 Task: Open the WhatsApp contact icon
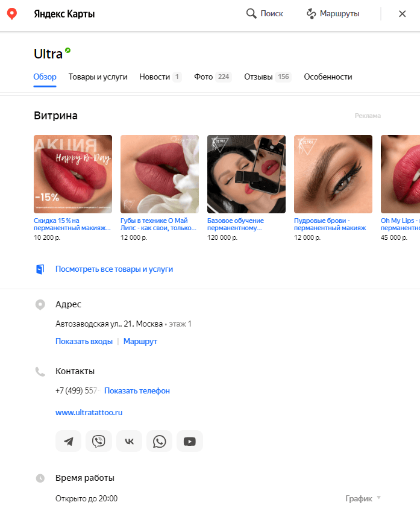click(x=159, y=441)
